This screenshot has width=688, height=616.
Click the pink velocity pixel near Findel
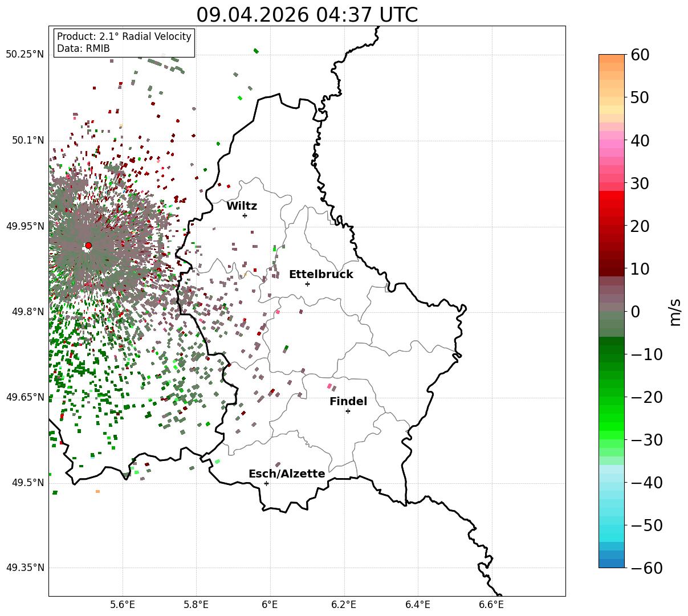329,386
